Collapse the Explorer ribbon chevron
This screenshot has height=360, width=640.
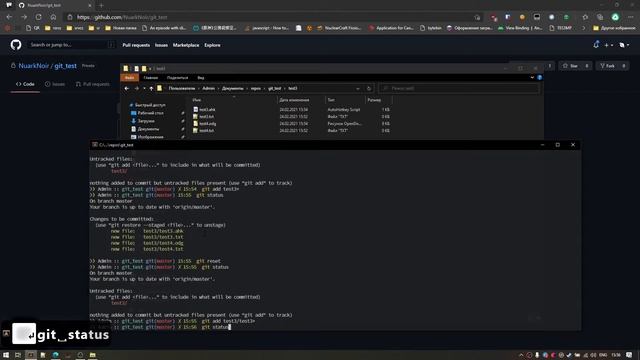(532, 77)
